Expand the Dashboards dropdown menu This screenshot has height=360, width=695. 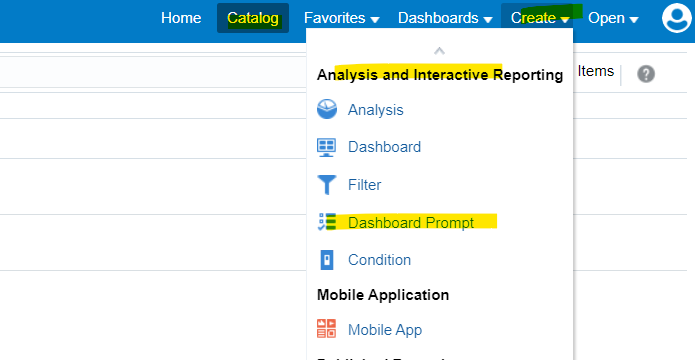click(x=445, y=18)
